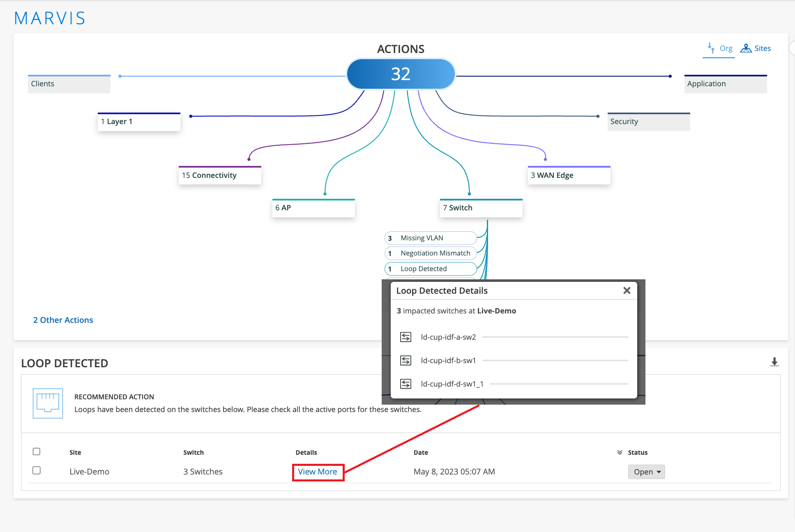The height and width of the screenshot is (532, 795).
Task: Click switch icon beside ld-cup-idf-b-sw1
Action: [x=406, y=360]
